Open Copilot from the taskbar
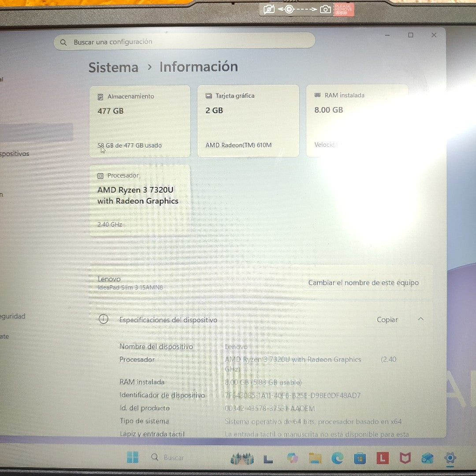Image resolution: width=476 pixels, height=476 pixels. click(292, 458)
